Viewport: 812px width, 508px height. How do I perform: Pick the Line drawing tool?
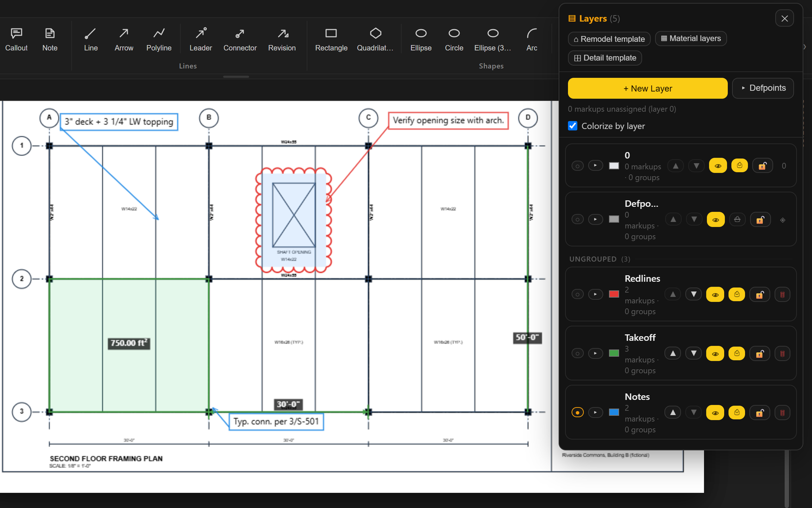[91, 40]
